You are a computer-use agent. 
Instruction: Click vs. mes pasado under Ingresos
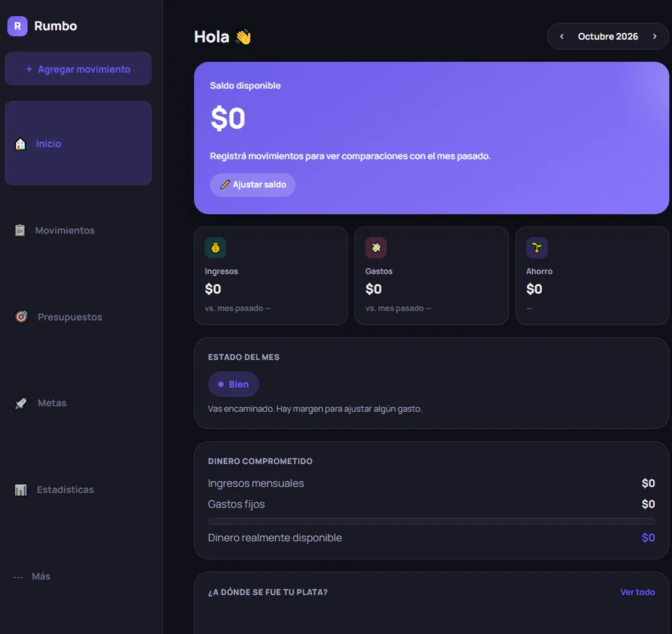point(237,308)
